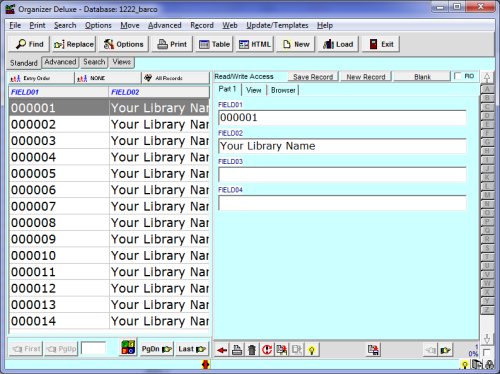Switch to the View tab
This screenshot has height=374, width=500.
tap(253, 90)
